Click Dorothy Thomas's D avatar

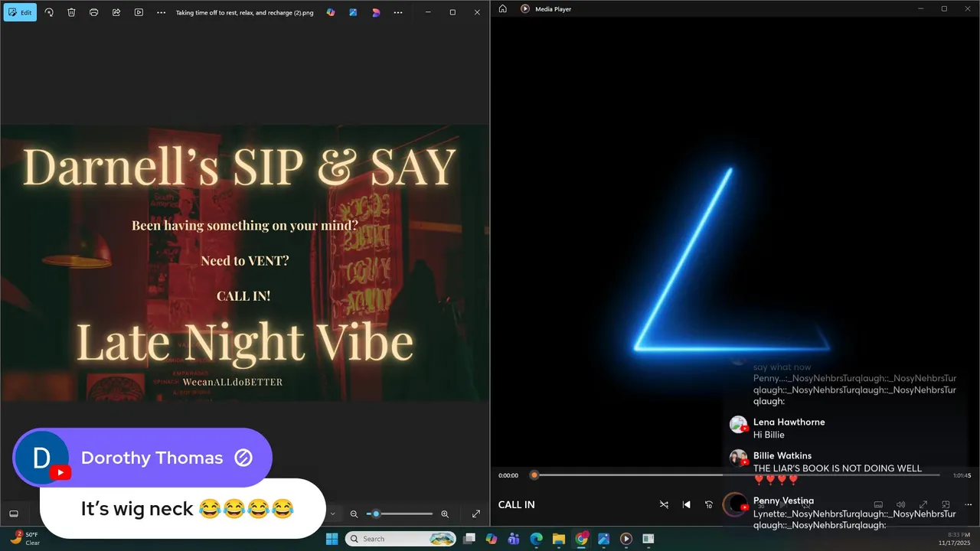pyautogui.click(x=41, y=458)
